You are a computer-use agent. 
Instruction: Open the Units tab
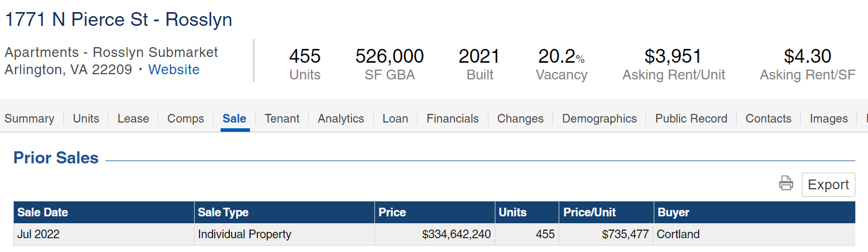[x=86, y=119]
